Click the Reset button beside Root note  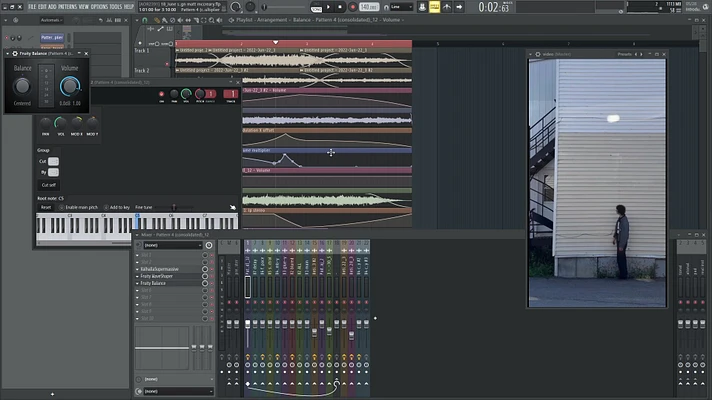(46, 207)
